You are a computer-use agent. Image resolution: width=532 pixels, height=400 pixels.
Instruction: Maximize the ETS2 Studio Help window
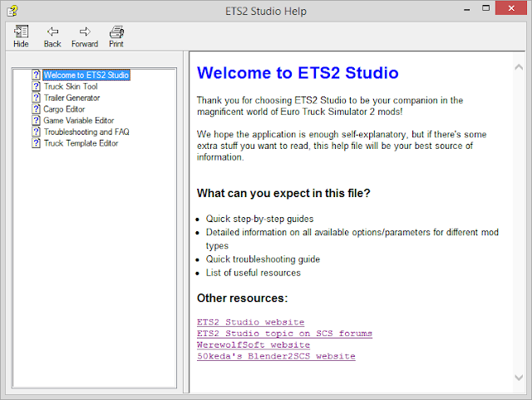[x=485, y=8]
